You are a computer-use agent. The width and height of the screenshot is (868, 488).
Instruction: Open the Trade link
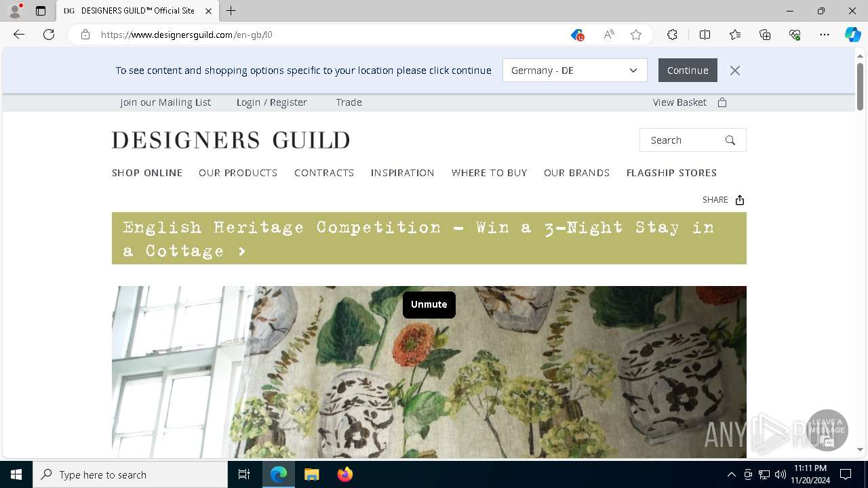pyautogui.click(x=349, y=102)
